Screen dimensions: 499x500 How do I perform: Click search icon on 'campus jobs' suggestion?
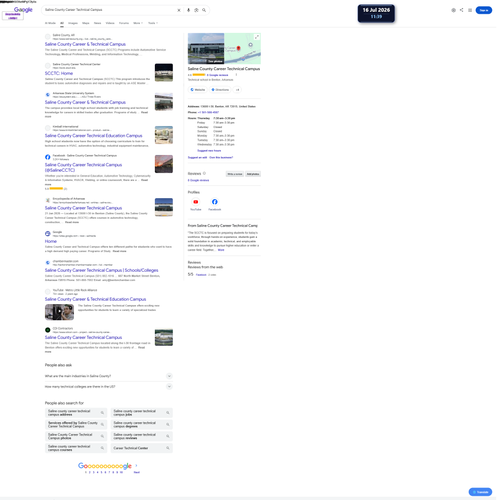pyautogui.click(x=168, y=413)
